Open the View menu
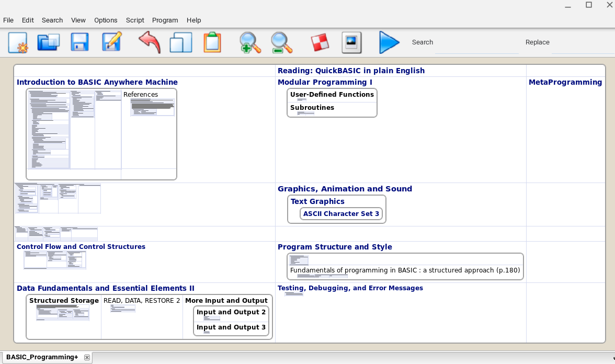 click(x=78, y=20)
